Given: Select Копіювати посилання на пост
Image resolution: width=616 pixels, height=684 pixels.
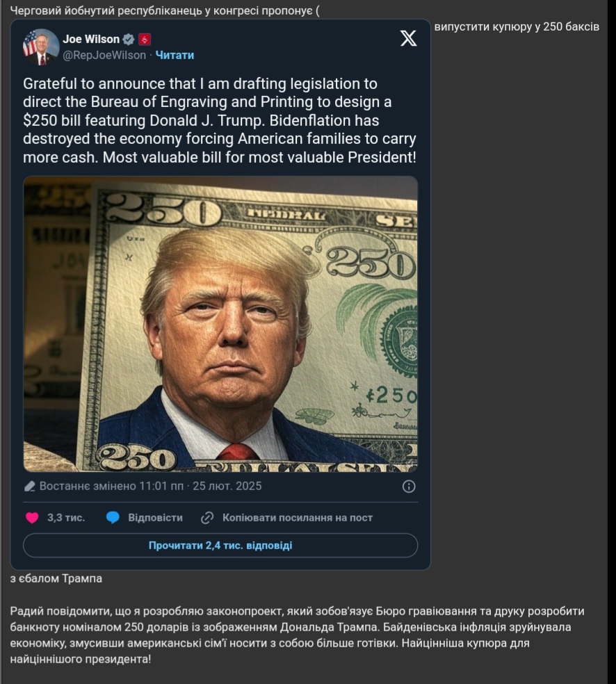Looking at the screenshot, I should click(298, 518).
